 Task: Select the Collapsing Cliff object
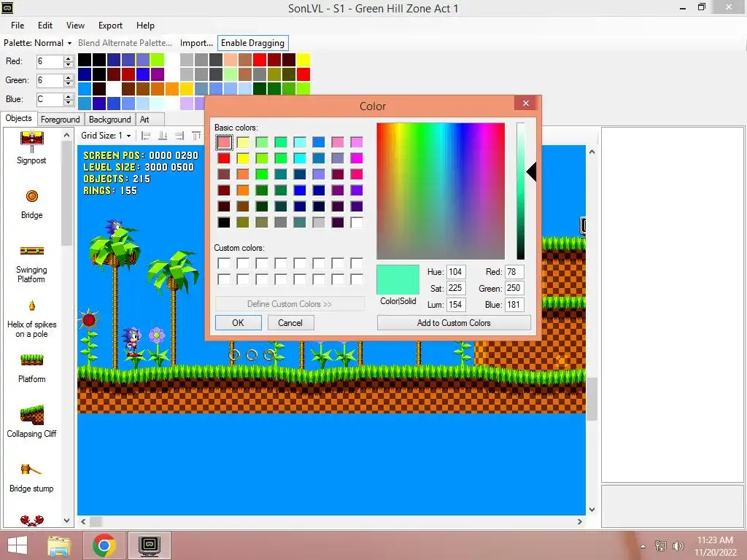(32, 415)
